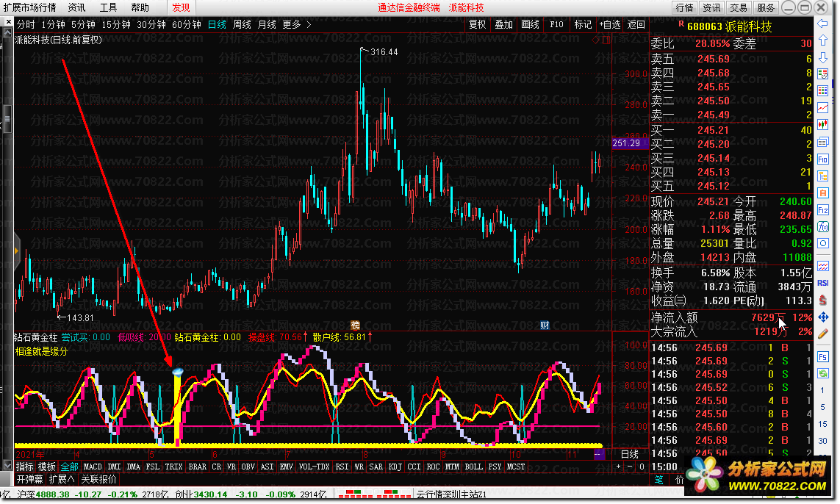This screenshot has width=840, height=504.
Task: Open the 扩展市场行情 menu
Action: click(29, 7)
